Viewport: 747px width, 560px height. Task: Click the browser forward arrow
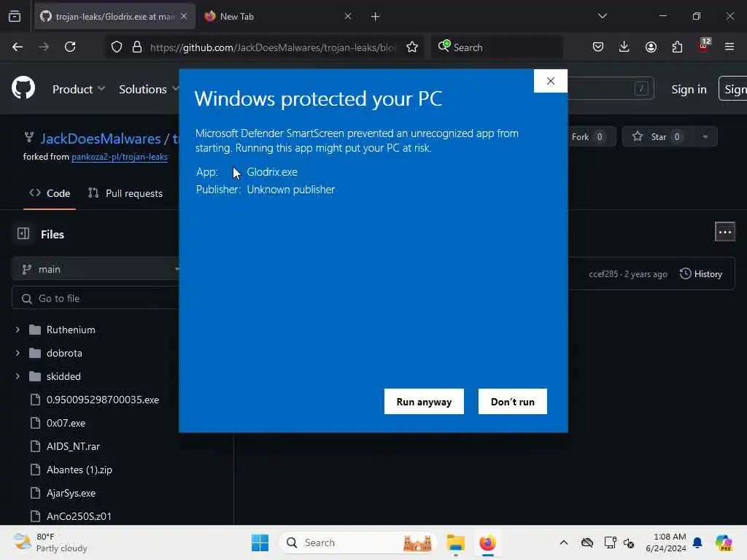coord(43,47)
